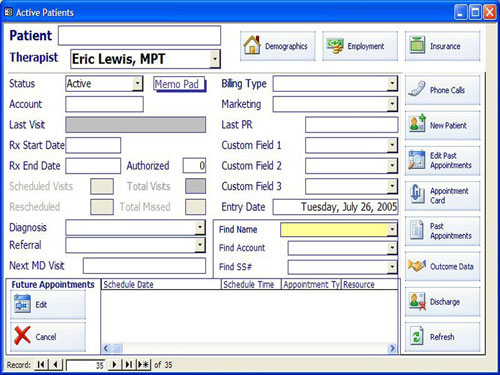
Task: Add a New Patient using the person icon
Action: 443,125
